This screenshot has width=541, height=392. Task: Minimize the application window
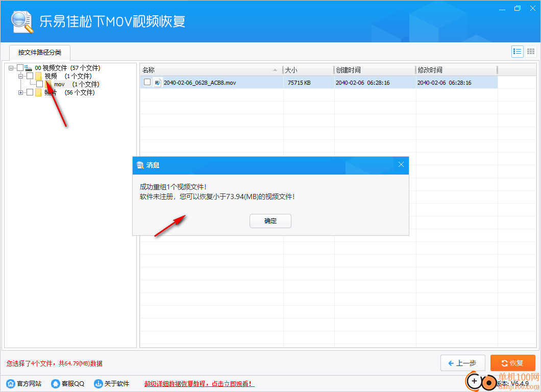pyautogui.click(x=502, y=9)
